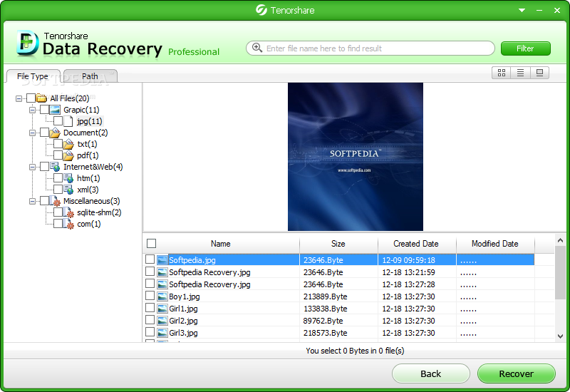Select the sqlite-shm(2) tree label
The width and height of the screenshot is (570, 392).
coord(99,212)
